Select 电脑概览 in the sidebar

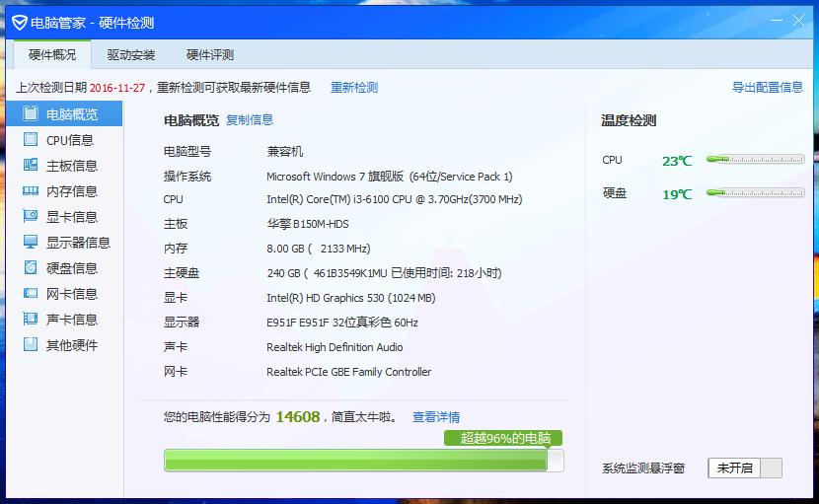tap(64, 113)
